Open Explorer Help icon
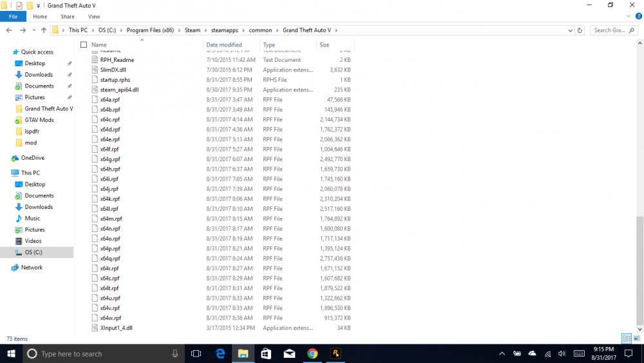Image resolution: width=644 pixels, height=363 pixels. point(638,17)
